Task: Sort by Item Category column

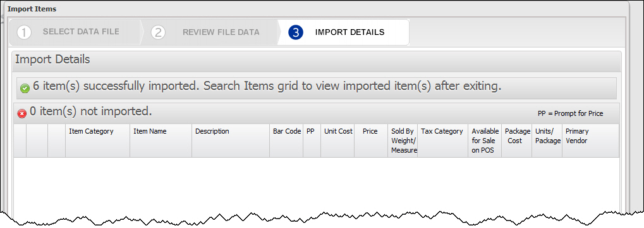Action: tap(98, 141)
